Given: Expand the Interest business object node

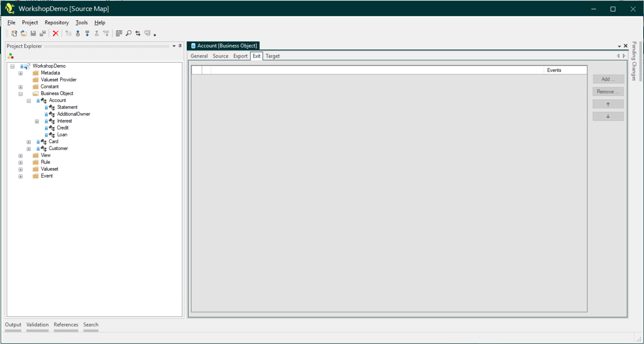Looking at the screenshot, I should pyautogui.click(x=37, y=121).
